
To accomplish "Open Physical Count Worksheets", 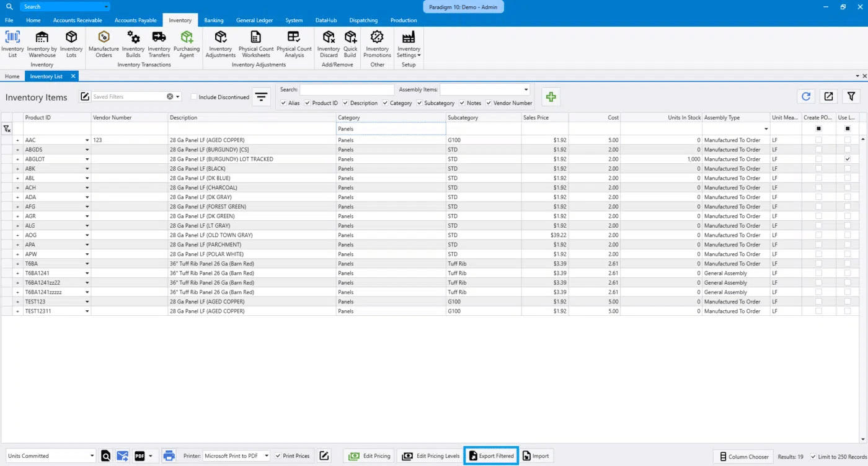I will pyautogui.click(x=256, y=44).
